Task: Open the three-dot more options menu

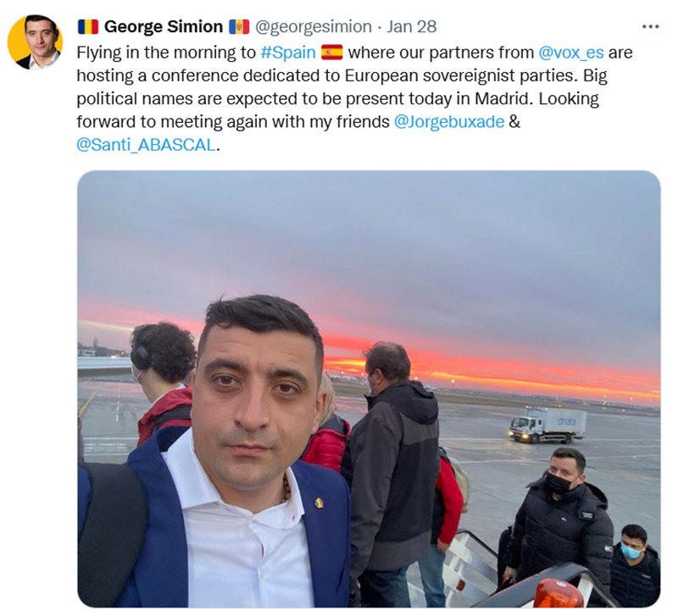Action: [650, 27]
